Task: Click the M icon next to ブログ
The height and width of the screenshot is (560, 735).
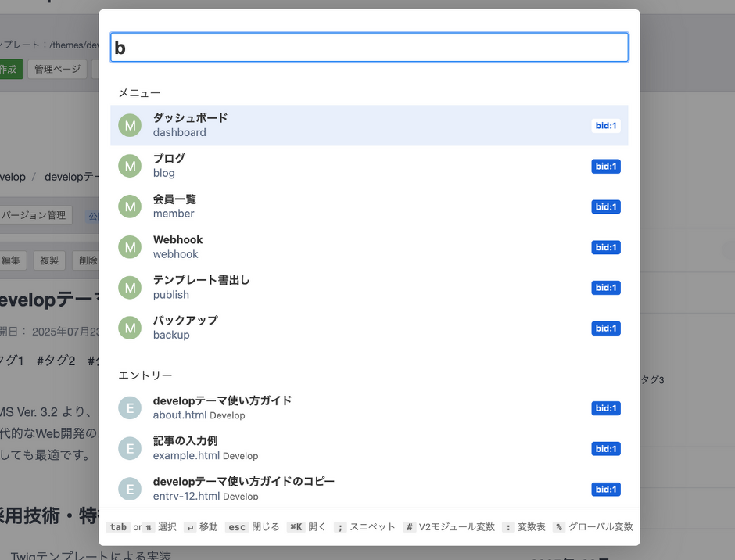Action: click(x=130, y=166)
